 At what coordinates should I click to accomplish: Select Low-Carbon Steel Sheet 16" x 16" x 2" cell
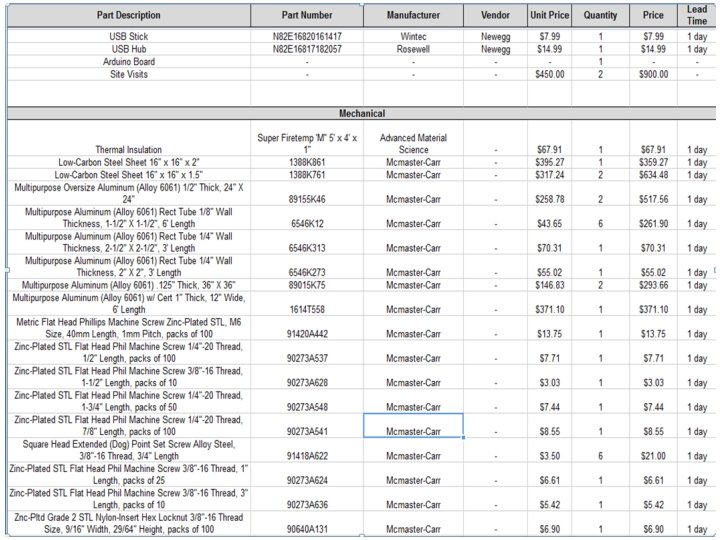129,162
